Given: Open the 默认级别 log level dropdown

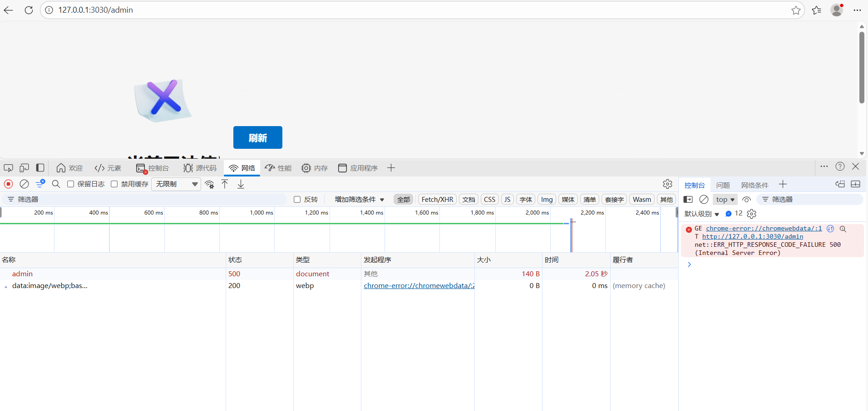Looking at the screenshot, I should tap(701, 214).
